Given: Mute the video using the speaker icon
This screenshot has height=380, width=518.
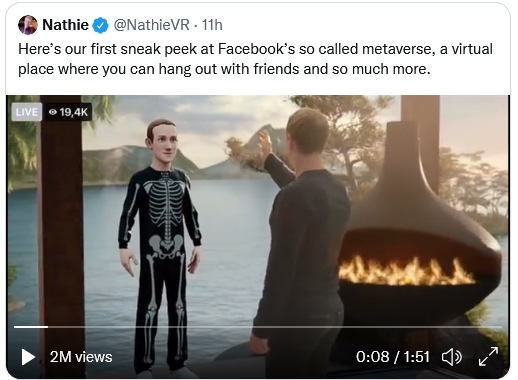Looking at the screenshot, I should tap(452, 357).
